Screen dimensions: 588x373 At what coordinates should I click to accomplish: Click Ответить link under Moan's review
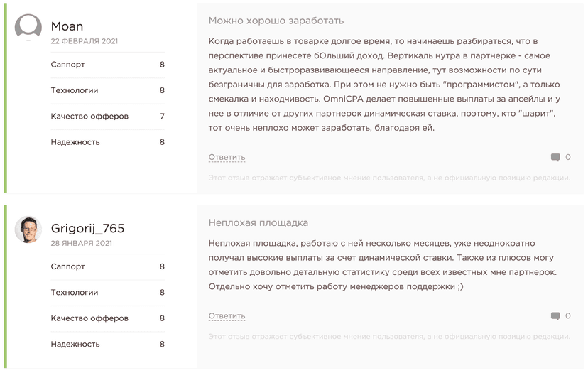pyautogui.click(x=227, y=157)
